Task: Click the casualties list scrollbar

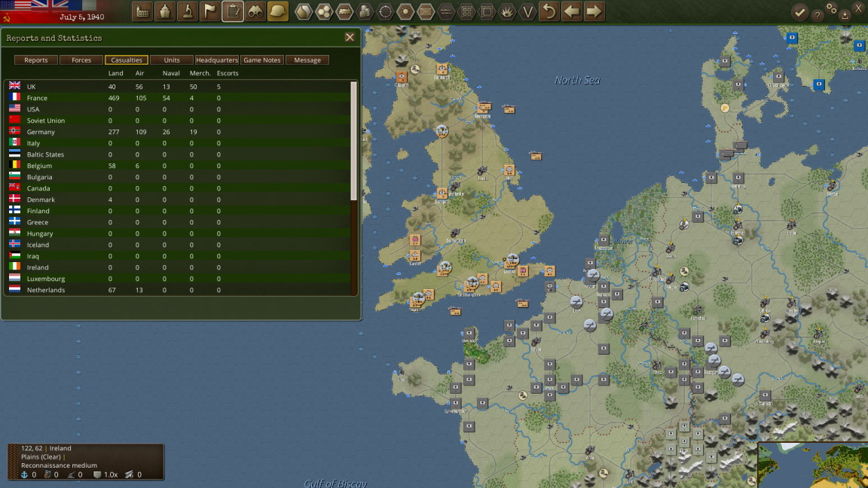Action: point(353,141)
